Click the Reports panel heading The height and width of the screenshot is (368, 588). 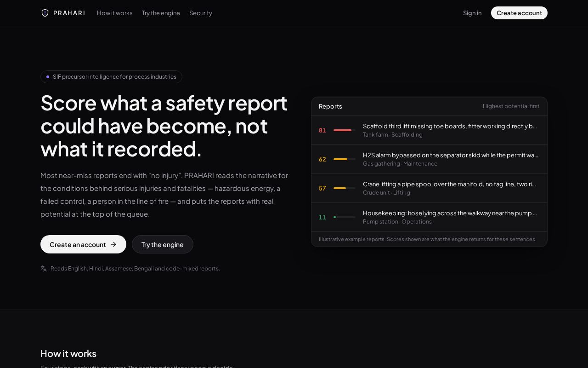(x=330, y=106)
